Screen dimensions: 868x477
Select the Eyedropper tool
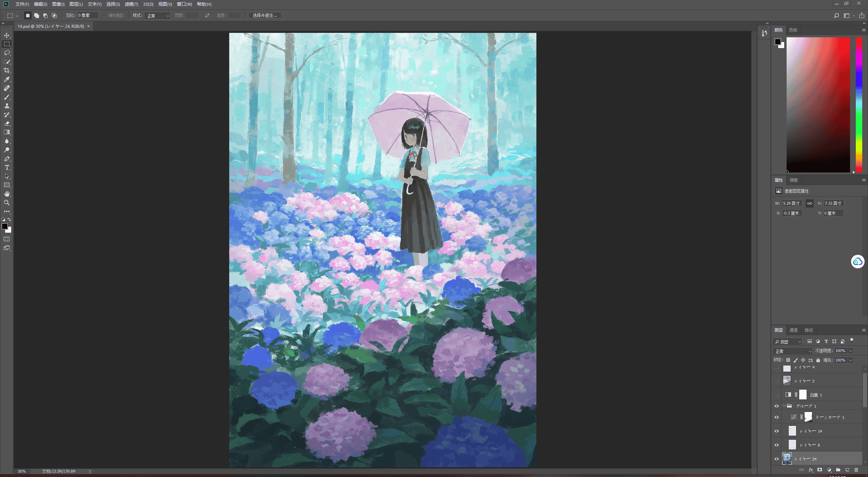pos(7,79)
